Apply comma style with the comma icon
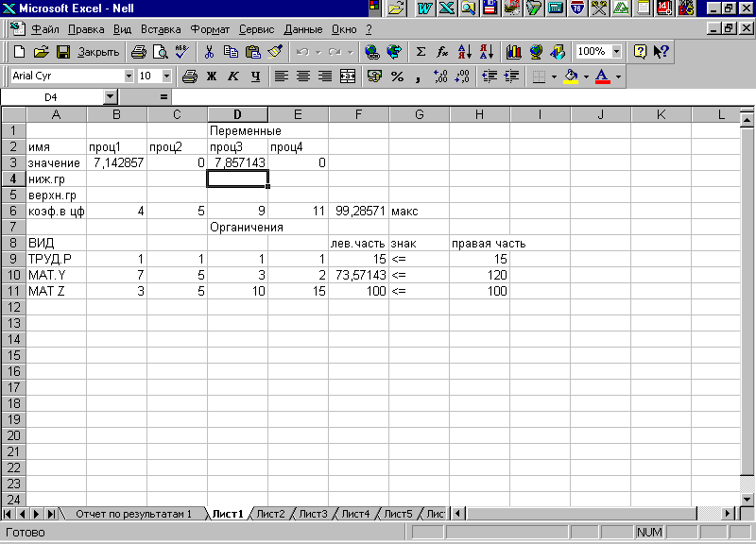This screenshot has width=756, height=544. (x=418, y=76)
